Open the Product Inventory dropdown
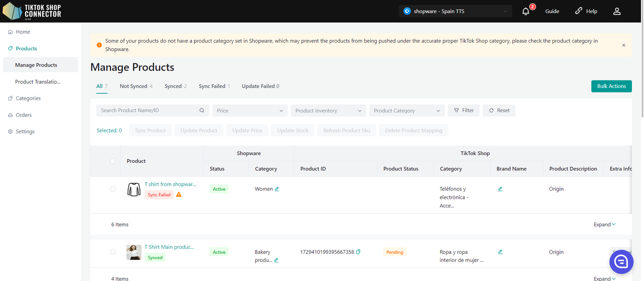 tap(328, 110)
